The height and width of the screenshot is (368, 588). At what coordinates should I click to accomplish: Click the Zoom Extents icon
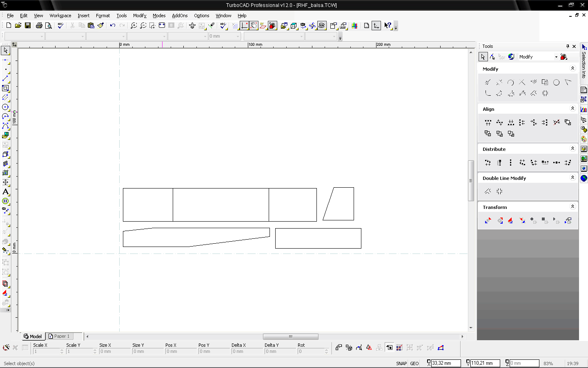pos(162,25)
